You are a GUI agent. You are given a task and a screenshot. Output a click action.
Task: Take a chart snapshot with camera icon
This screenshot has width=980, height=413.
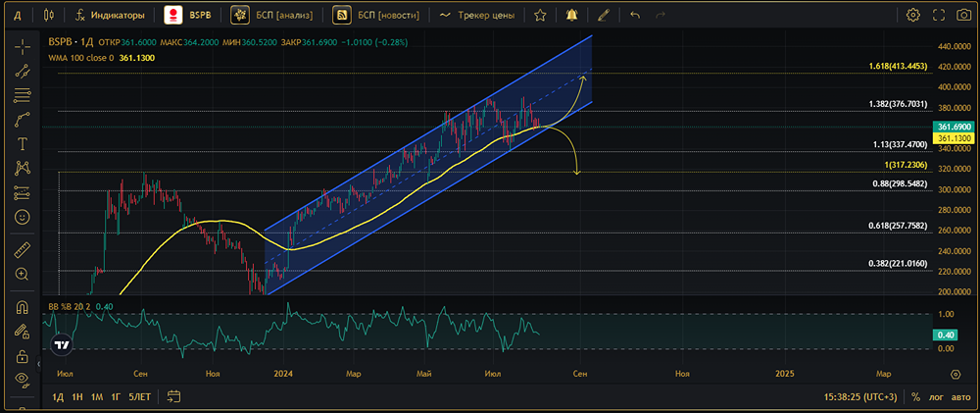coord(963,15)
